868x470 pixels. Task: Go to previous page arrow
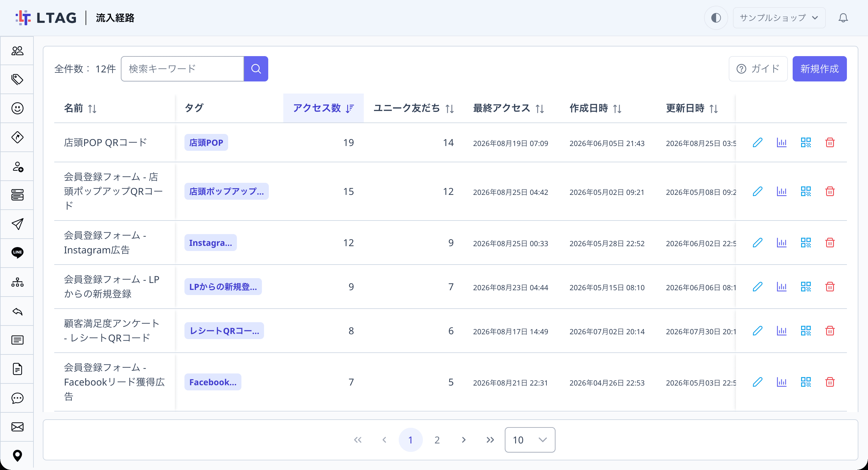pyautogui.click(x=384, y=440)
